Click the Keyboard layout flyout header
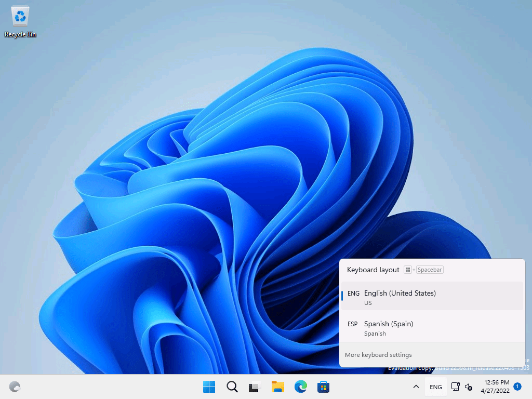532x399 pixels. click(373, 270)
